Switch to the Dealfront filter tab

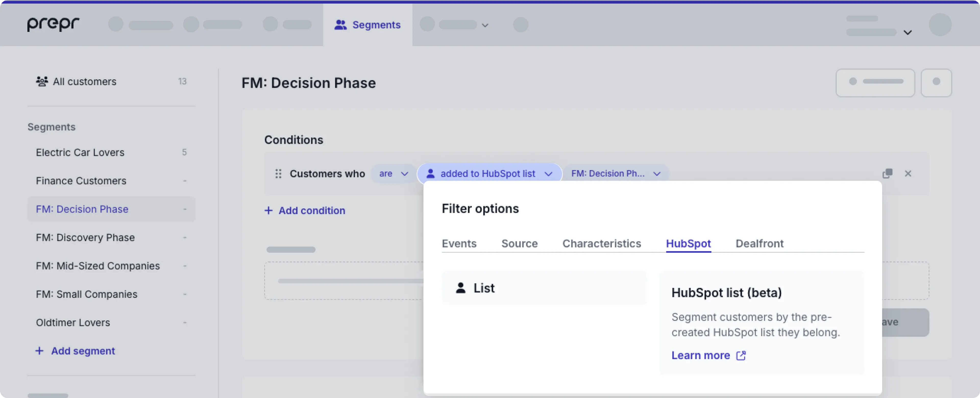coord(759,243)
